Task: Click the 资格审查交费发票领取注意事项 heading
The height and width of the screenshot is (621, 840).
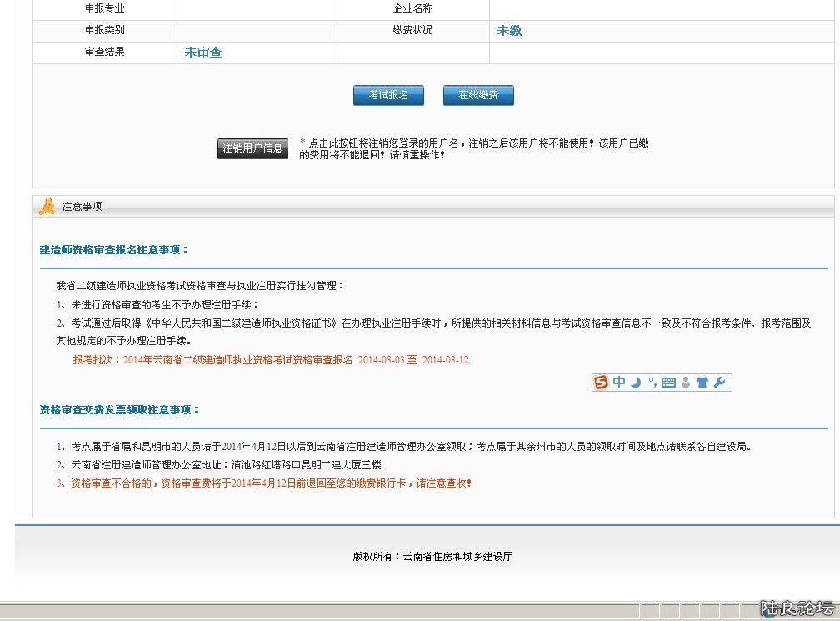Action: 120,410
